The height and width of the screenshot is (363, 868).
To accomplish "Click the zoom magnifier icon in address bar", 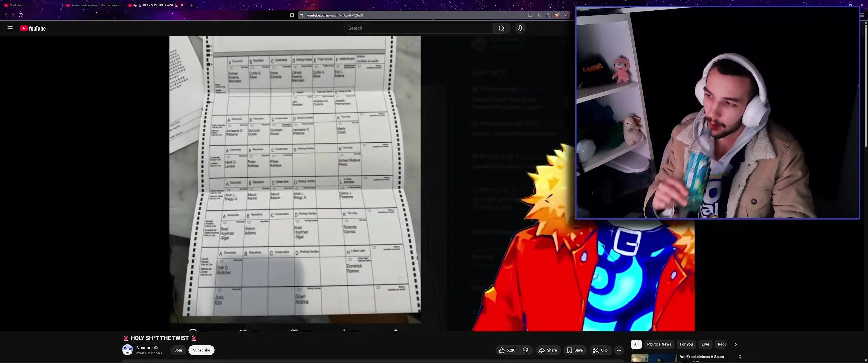I will [539, 15].
